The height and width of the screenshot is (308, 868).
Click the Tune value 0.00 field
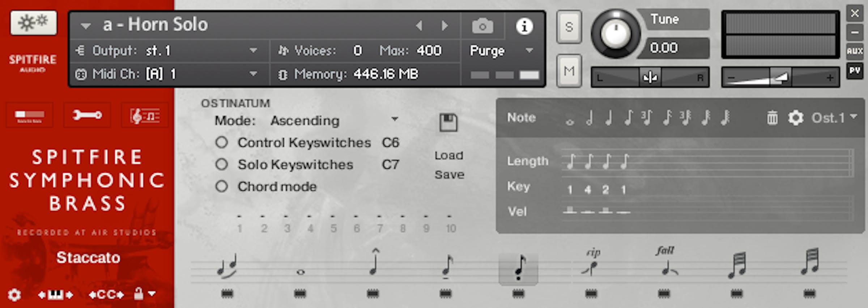[674, 48]
